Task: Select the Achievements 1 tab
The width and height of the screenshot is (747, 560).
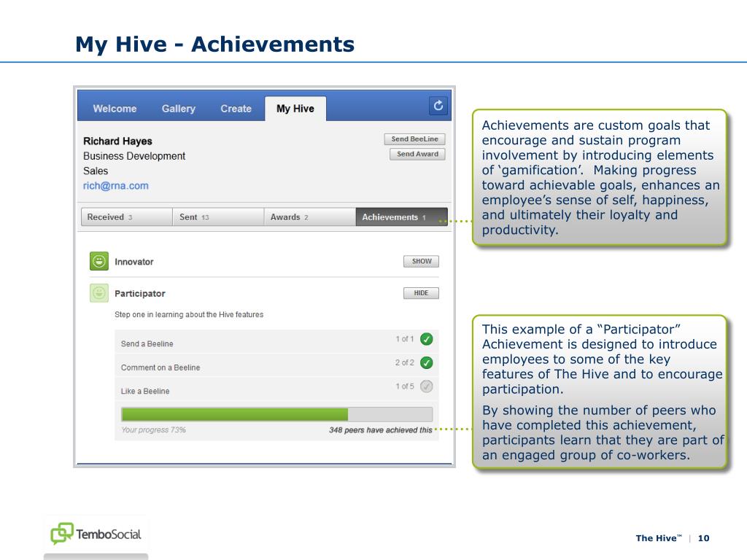Action: (x=402, y=217)
